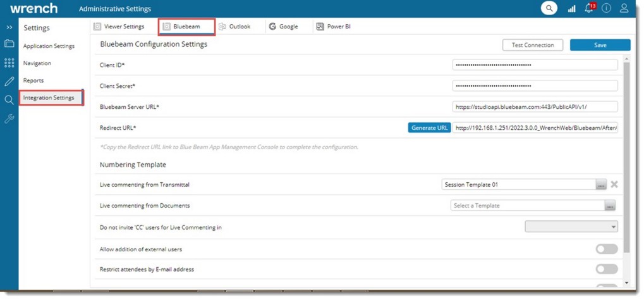Toggle Restrict attendees by E-mail address
The image size is (644, 300).
pos(606,269)
